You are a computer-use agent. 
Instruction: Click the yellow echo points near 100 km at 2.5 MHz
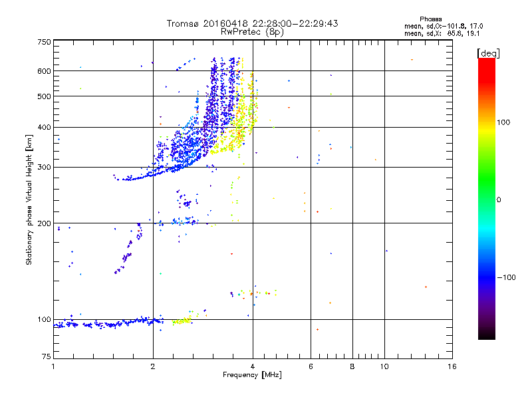point(182,321)
